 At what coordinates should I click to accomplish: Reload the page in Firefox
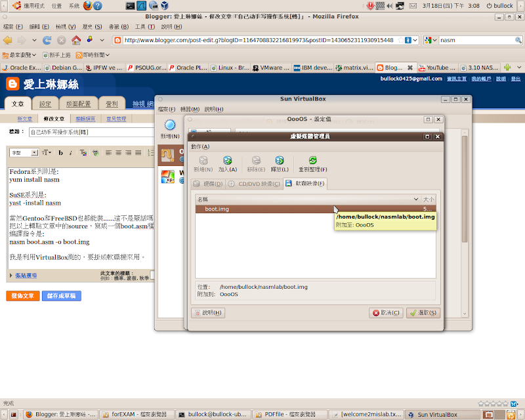tap(47, 40)
